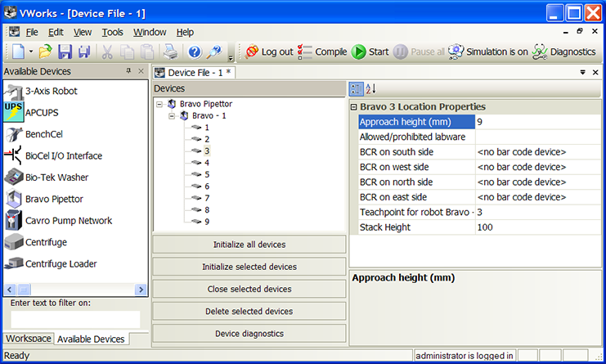Save the device file with the floppy icon
Screen dimensions: 606x364
[x=65, y=52]
